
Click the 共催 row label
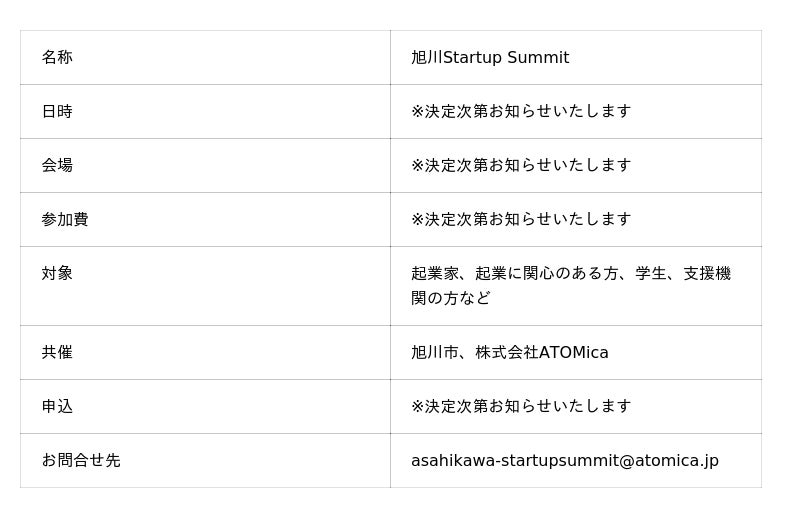(x=57, y=353)
